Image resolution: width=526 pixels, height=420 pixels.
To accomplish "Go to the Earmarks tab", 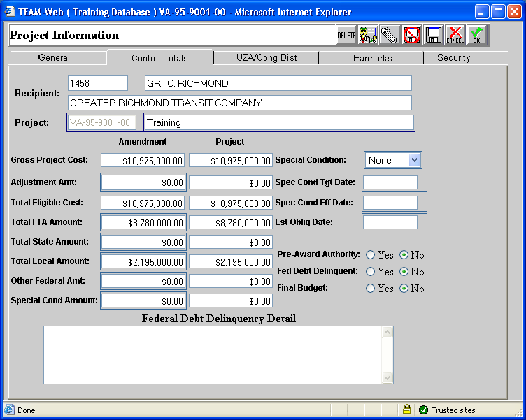I will tap(372, 59).
